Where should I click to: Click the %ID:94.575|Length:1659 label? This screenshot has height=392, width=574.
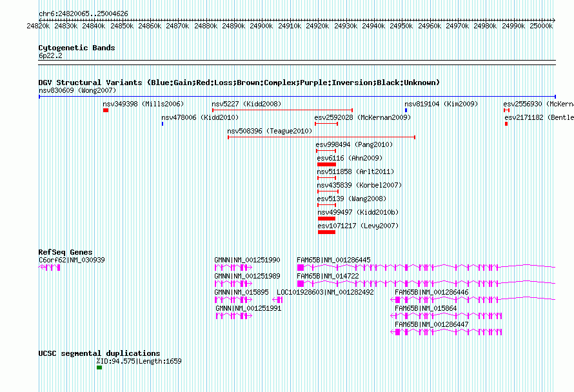(139, 361)
